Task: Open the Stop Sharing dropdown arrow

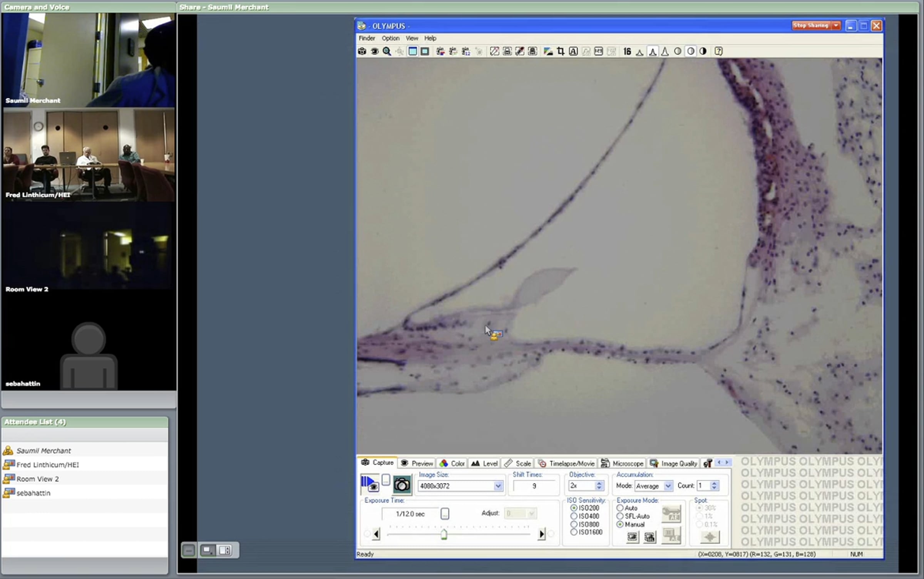Action: (836, 25)
